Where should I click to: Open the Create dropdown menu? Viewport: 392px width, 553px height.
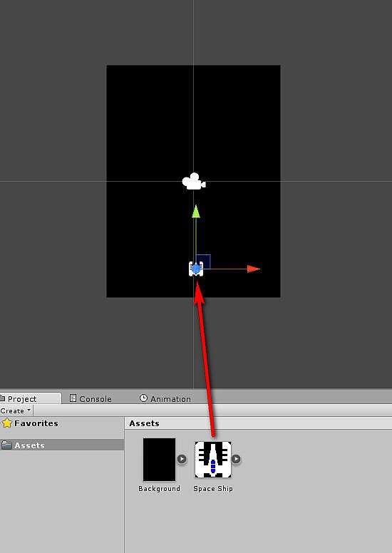16,411
